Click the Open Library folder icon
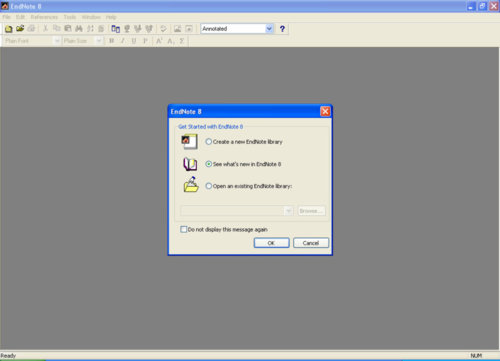Screen dimensions: 500x361 tap(20, 29)
